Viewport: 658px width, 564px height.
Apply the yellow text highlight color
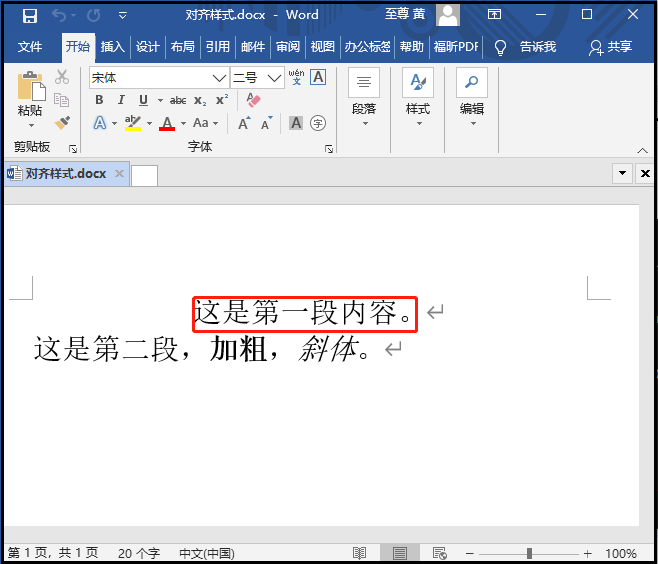pyautogui.click(x=133, y=123)
